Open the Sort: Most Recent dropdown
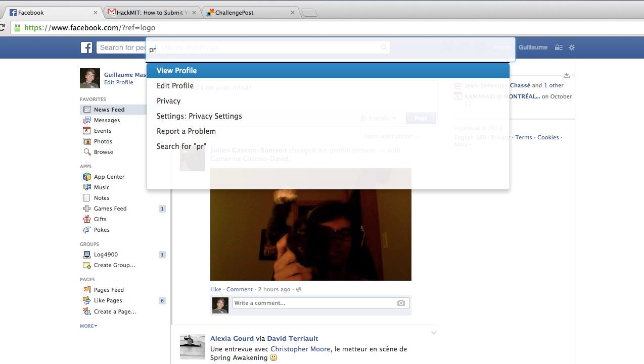Image resolution: width=644 pixels, height=364 pixels. pos(392,136)
